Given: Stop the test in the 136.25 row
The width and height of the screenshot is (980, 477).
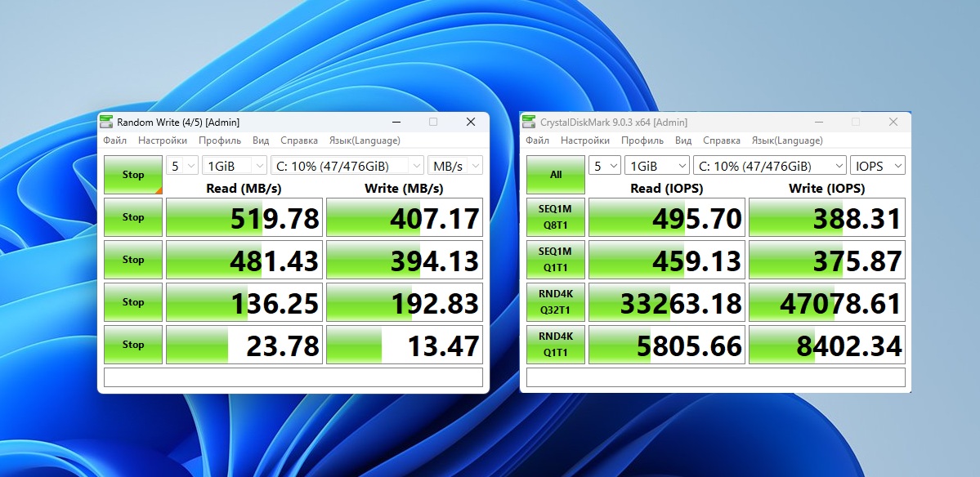Looking at the screenshot, I should point(133,302).
